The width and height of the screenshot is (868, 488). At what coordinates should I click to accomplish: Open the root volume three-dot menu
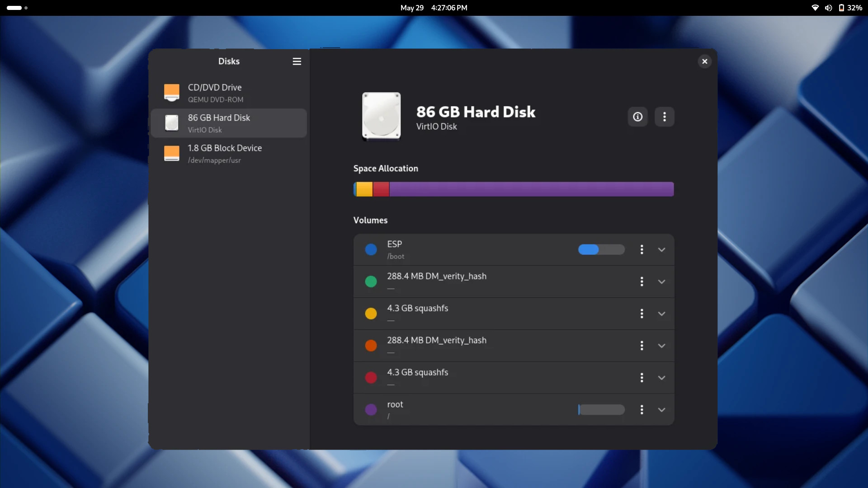642,410
